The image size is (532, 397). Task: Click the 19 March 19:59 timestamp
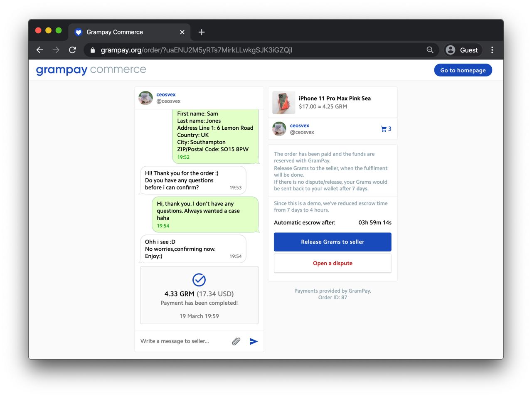(199, 316)
